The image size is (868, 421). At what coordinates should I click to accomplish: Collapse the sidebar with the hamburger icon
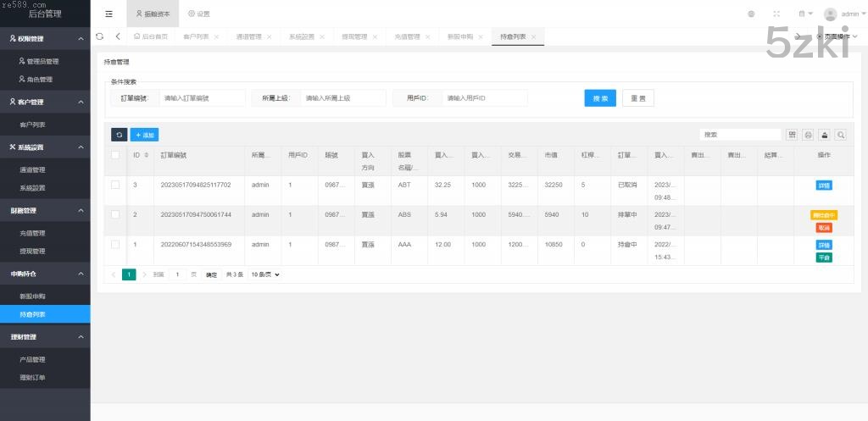(x=109, y=14)
